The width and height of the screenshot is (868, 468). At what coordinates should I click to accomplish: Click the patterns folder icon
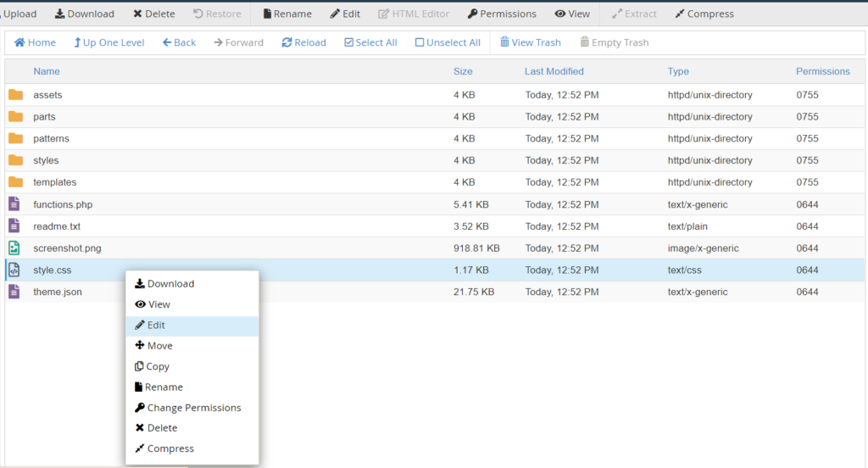(15, 138)
